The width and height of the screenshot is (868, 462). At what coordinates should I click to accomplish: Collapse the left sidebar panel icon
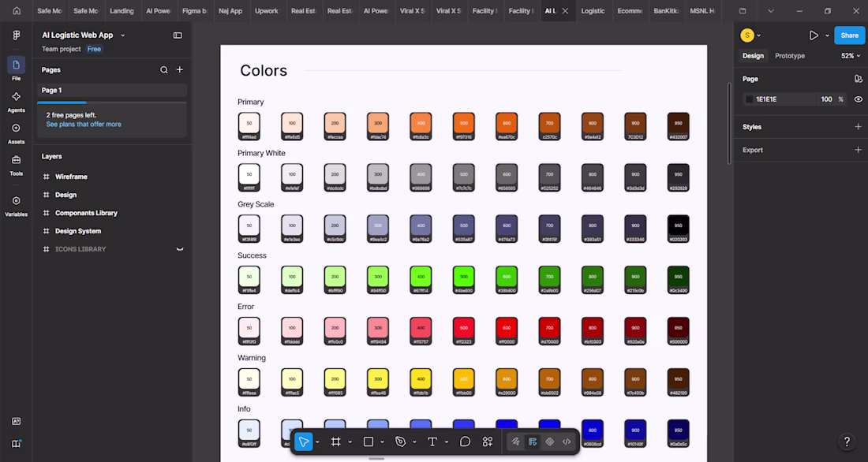[178, 35]
